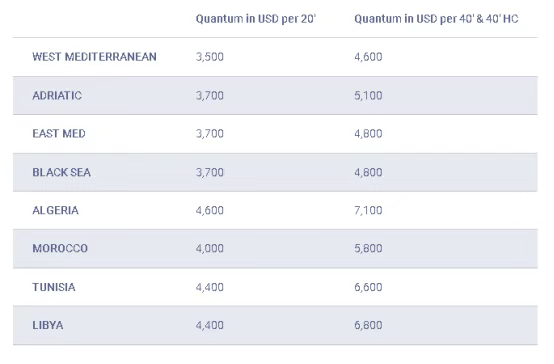Click the 'Quantum in USD per 20'' column header

[x=256, y=19]
